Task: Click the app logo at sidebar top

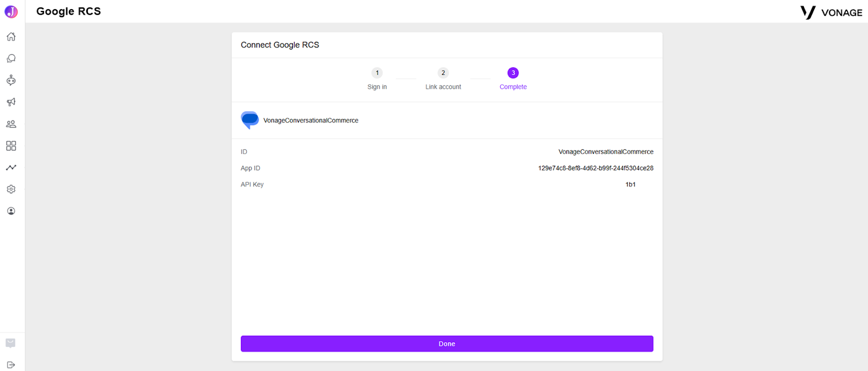Action: tap(11, 11)
